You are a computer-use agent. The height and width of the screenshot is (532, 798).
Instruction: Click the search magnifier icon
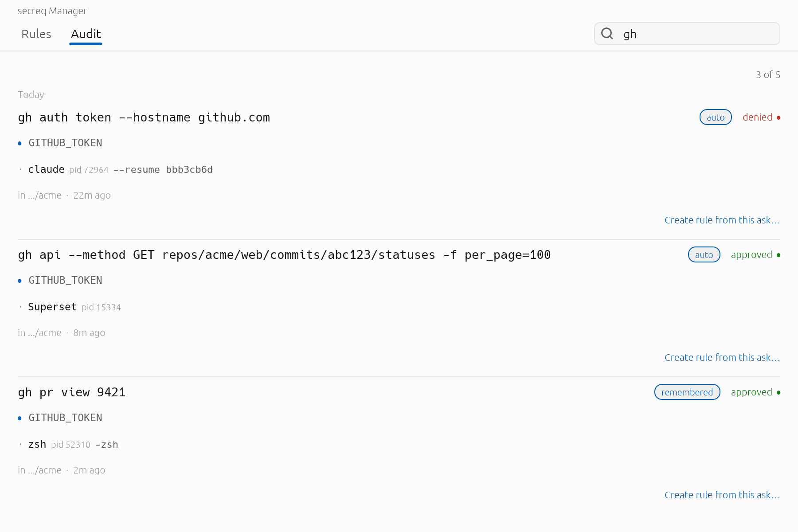point(607,34)
